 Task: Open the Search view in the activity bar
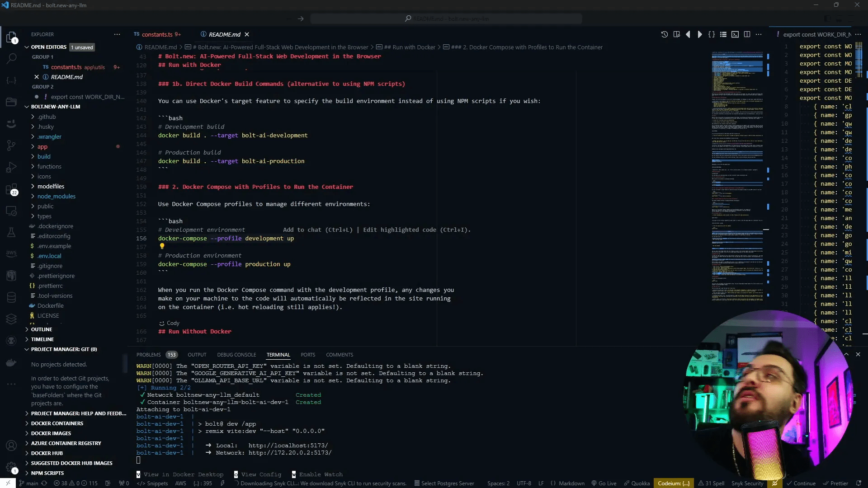coord(12,58)
